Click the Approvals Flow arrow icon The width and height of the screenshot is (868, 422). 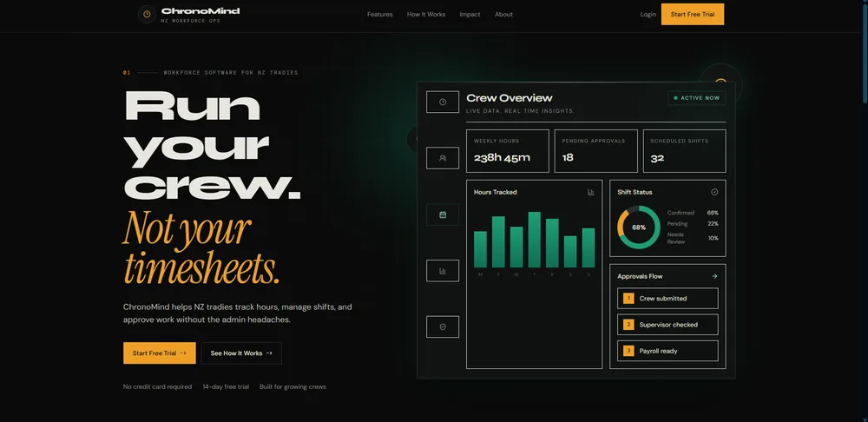point(714,276)
